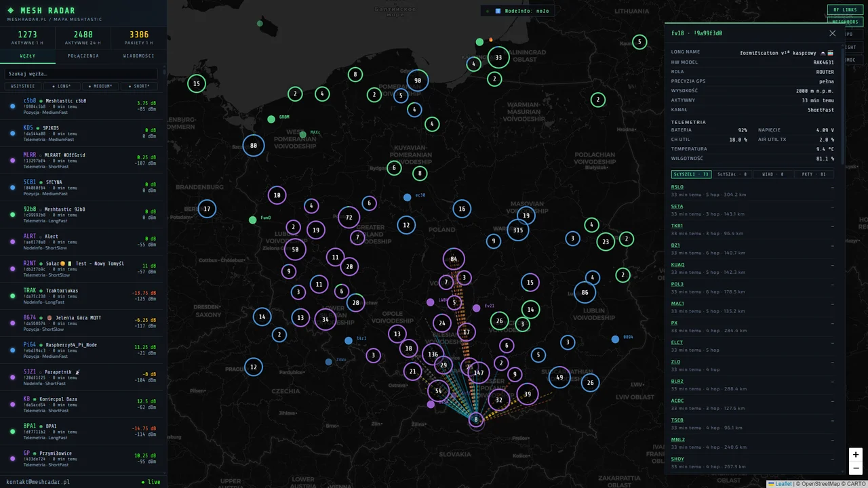Screen dimensions: 868x488
Task: Switch to POŁĄCZENIA tab
Action: coord(83,56)
